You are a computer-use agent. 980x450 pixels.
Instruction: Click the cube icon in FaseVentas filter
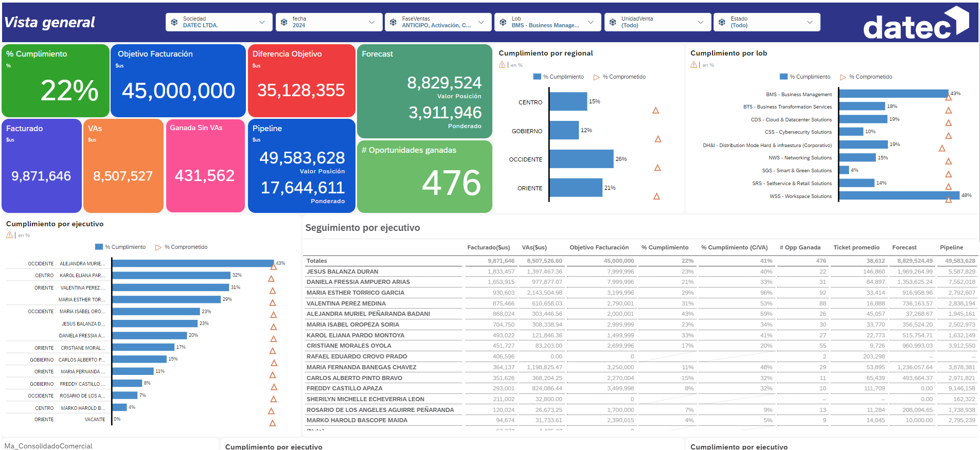pos(393,22)
